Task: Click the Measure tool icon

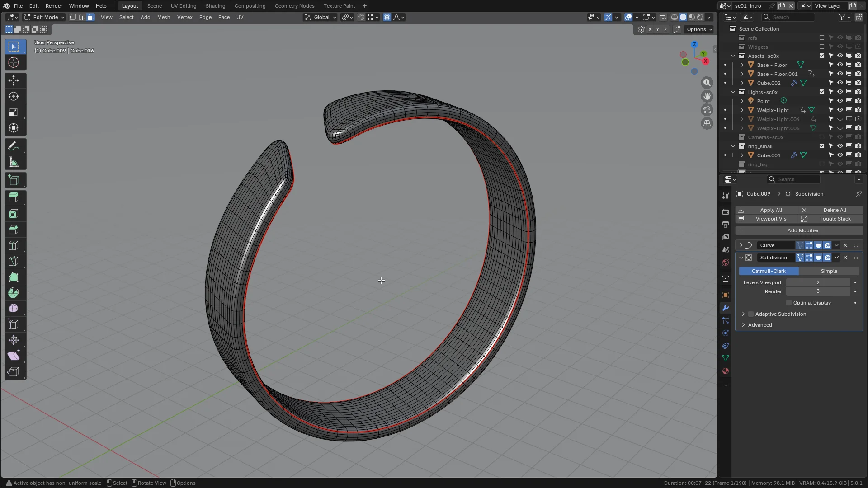Action: (14, 162)
